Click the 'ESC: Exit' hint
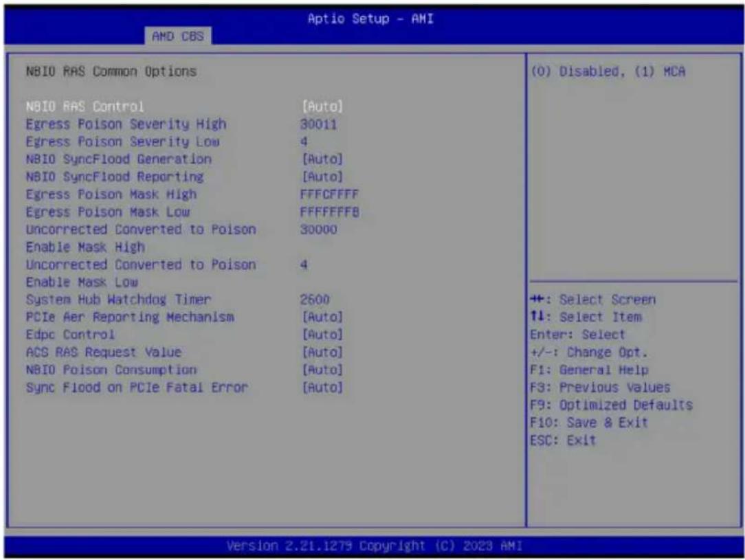Viewport: 745px width, 560px height. (x=563, y=440)
